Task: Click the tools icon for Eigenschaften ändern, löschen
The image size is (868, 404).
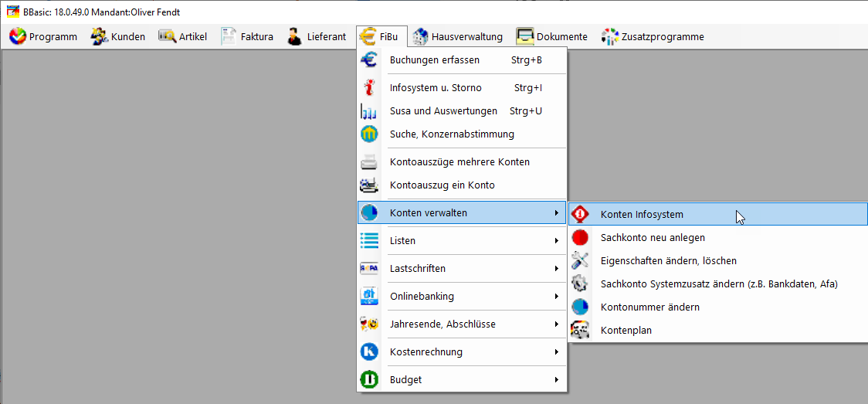Action: pyautogui.click(x=580, y=260)
